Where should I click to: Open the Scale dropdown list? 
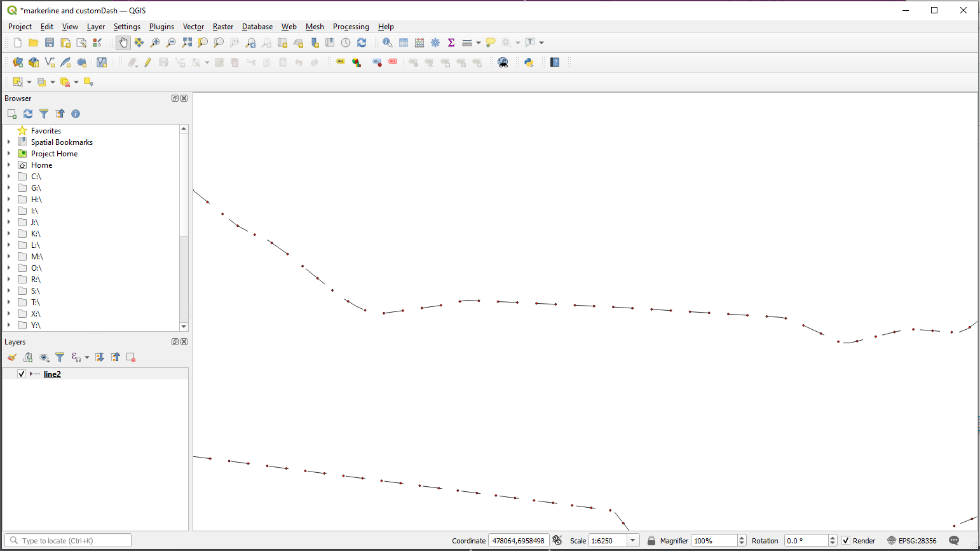click(x=632, y=541)
